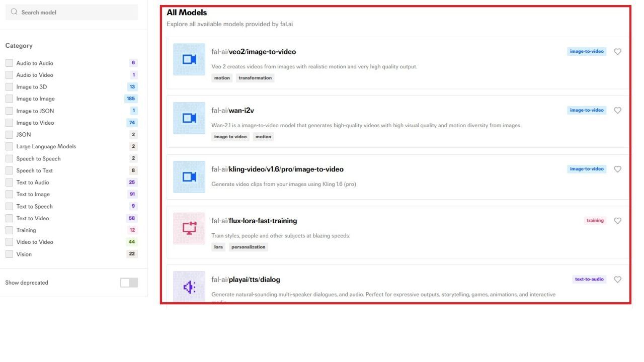The image size is (644, 362).
Task: Toggle the Show deprecated switch
Action: [129, 283]
